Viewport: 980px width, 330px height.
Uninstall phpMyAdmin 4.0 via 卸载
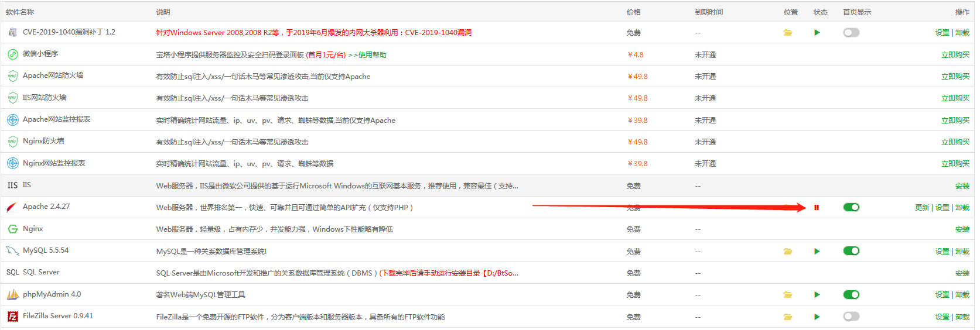pyautogui.click(x=962, y=295)
